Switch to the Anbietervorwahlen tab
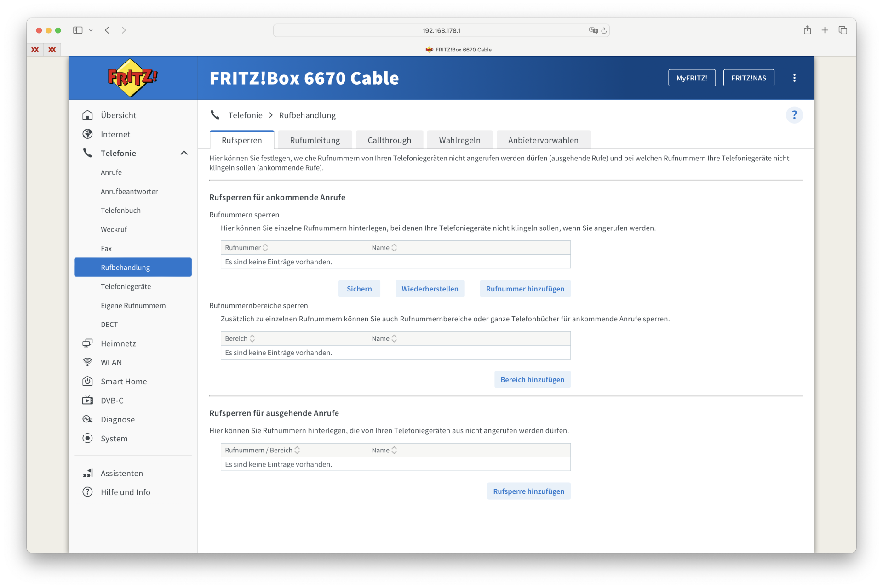 point(544,140)
